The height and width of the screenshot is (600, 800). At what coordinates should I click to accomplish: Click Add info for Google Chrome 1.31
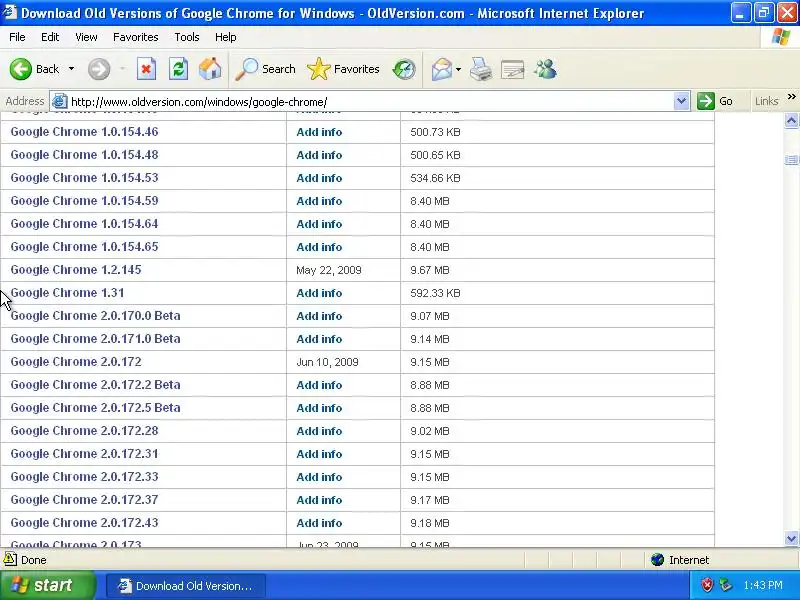[319, 293]
